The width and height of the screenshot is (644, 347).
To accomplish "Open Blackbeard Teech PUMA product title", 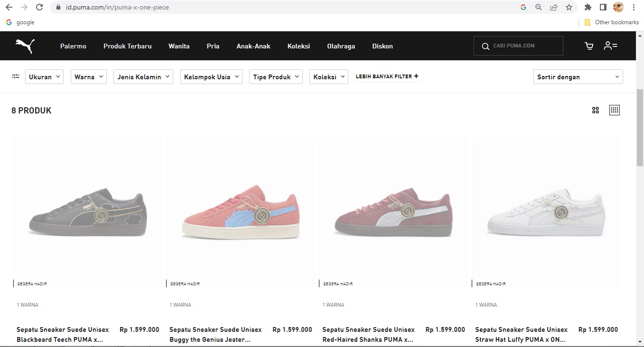I will [x=63, y=335].
